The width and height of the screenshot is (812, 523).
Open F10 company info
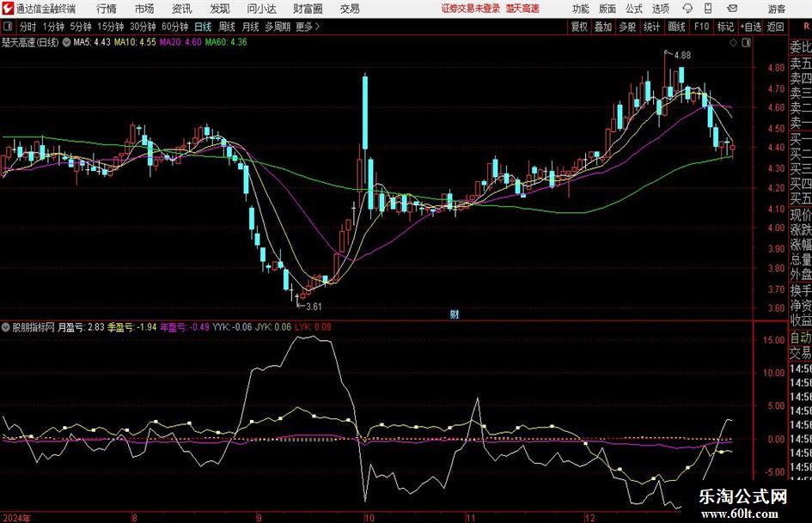(x=701, y=27)
